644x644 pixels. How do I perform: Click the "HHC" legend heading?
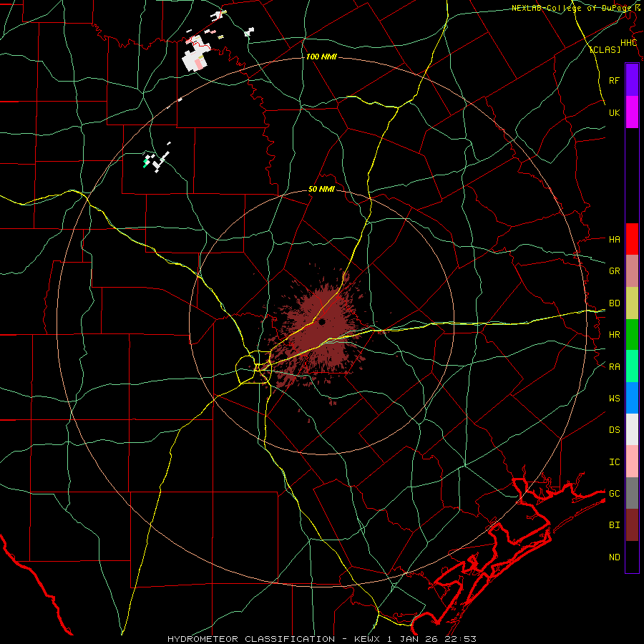(628, 43)
